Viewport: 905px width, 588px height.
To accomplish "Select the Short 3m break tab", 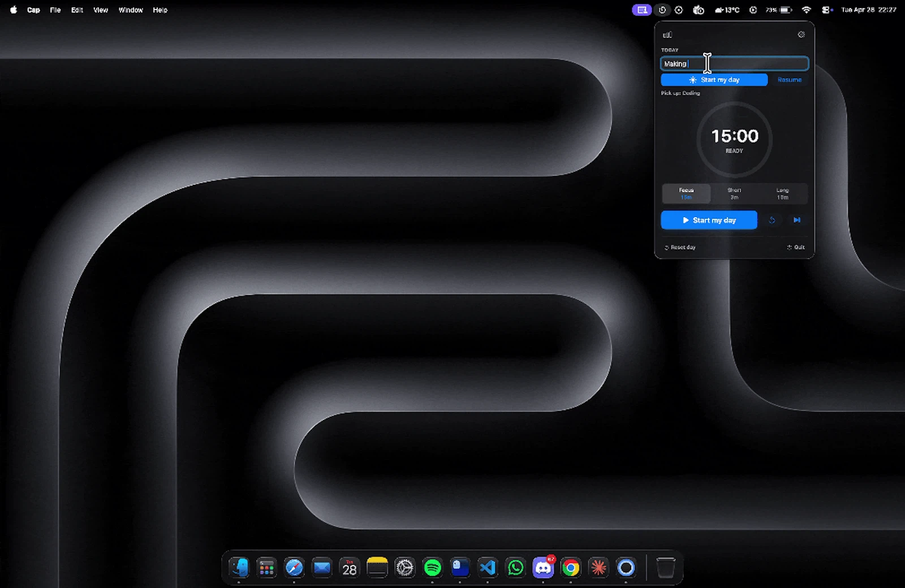I will point(734,193).
